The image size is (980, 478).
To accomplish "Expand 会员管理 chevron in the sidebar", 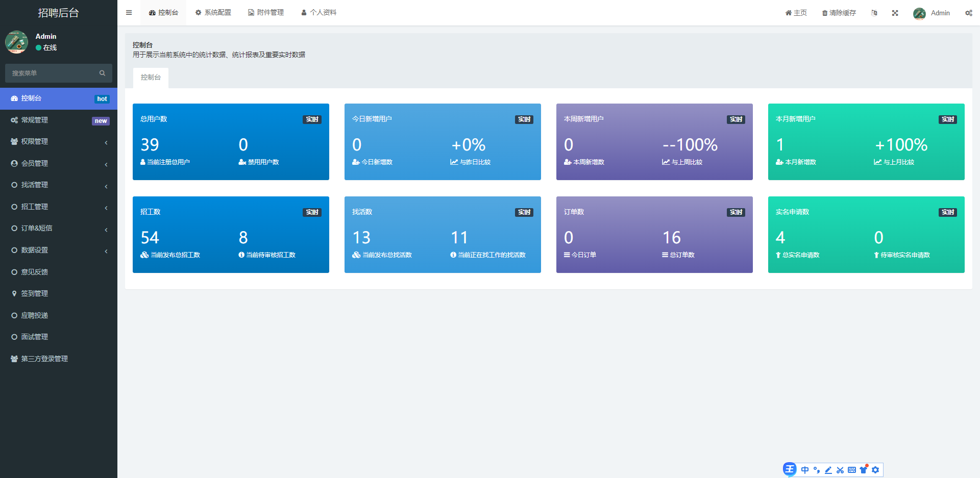I will coord(106,164).
